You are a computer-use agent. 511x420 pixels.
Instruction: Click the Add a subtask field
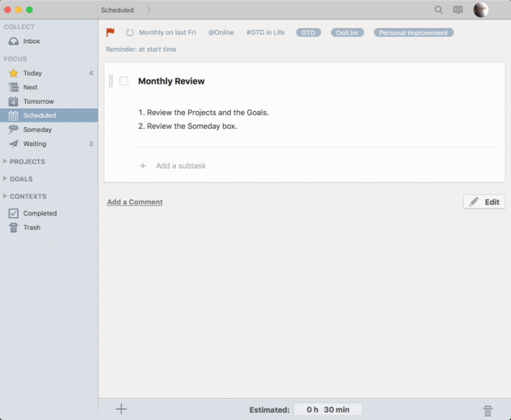181,166
